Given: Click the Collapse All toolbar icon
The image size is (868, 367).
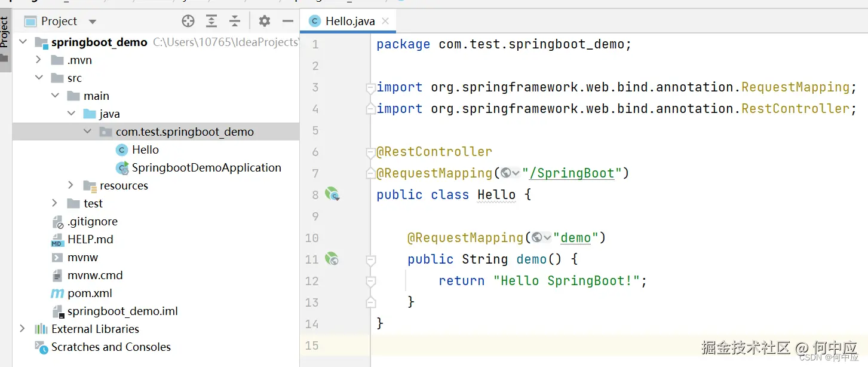Looking at the screenshot, I should pyautogui.click(x=235, y=22).
